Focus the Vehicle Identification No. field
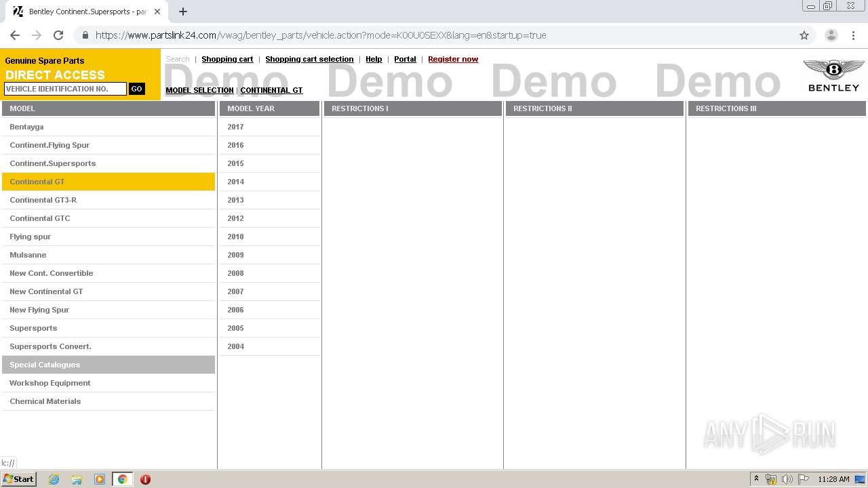Image resolution: width=868 pixels, height=488 pixels. coord(65,89)
